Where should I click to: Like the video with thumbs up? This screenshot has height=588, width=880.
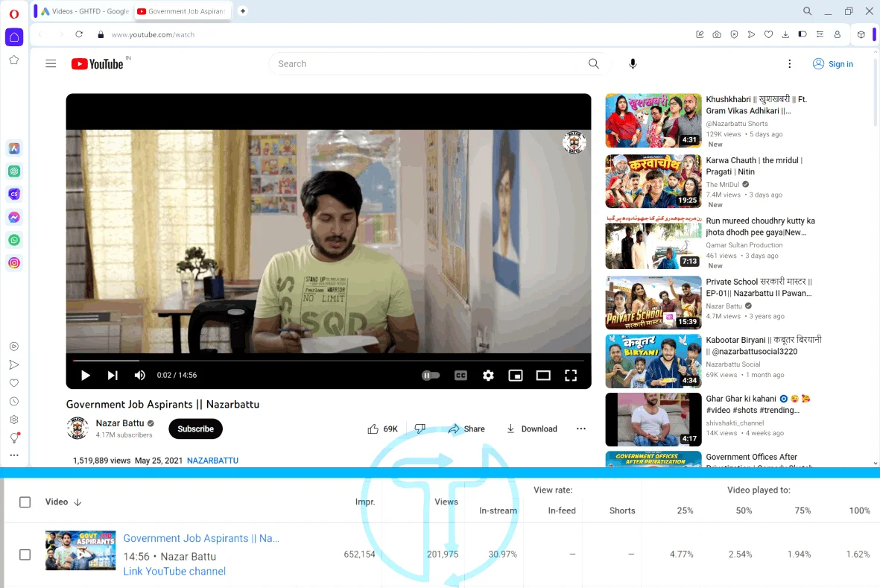point(382,429)
